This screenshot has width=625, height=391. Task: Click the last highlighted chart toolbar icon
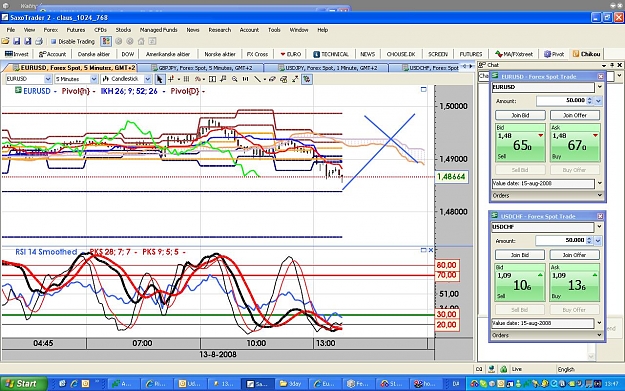pos(306,79)
